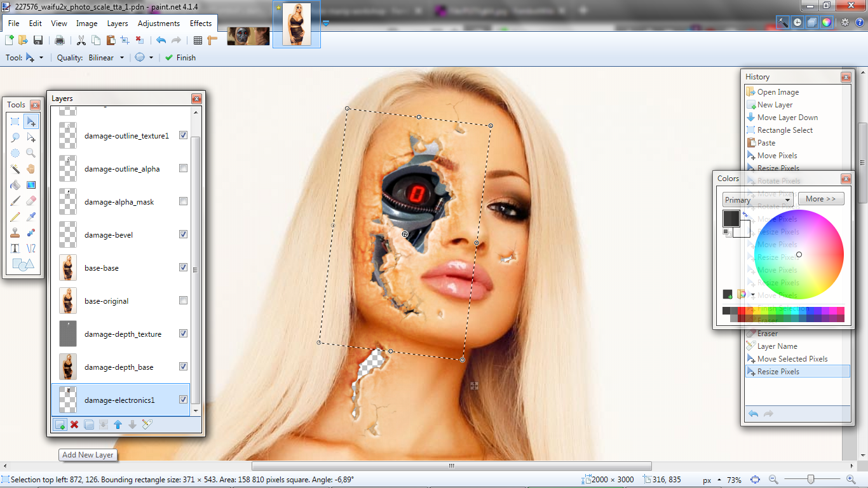The height and width of the screenshot is (488, 868).
Task: Select the Magic Wand tool
Action: pyautogui.click(x=15, y=169)
